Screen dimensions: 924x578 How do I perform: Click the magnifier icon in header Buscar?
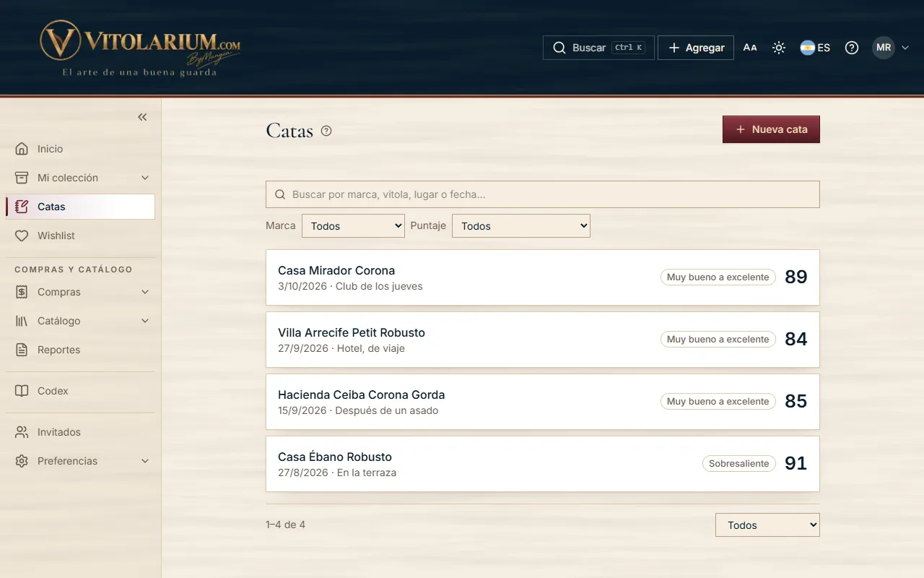point(559,48)
